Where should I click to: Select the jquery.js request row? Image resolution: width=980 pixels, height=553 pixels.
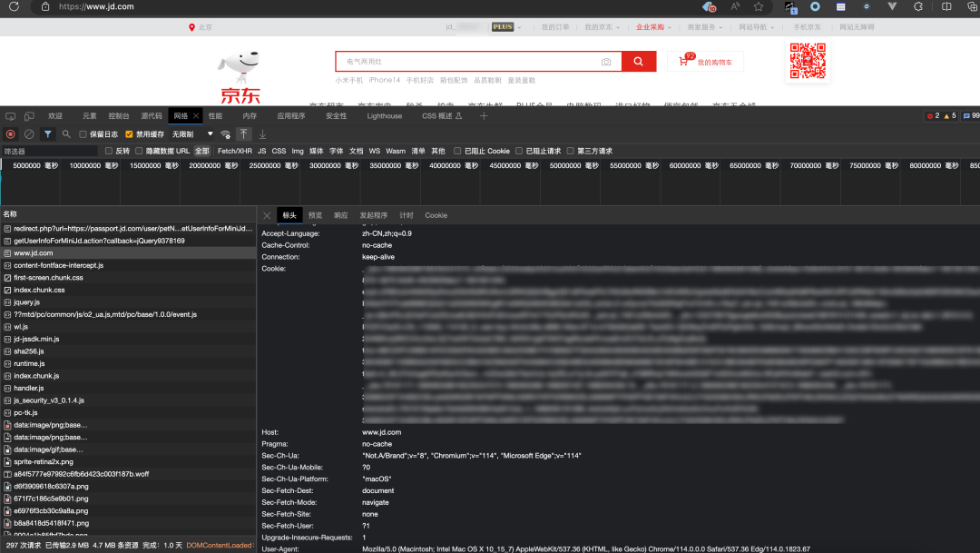128,302
